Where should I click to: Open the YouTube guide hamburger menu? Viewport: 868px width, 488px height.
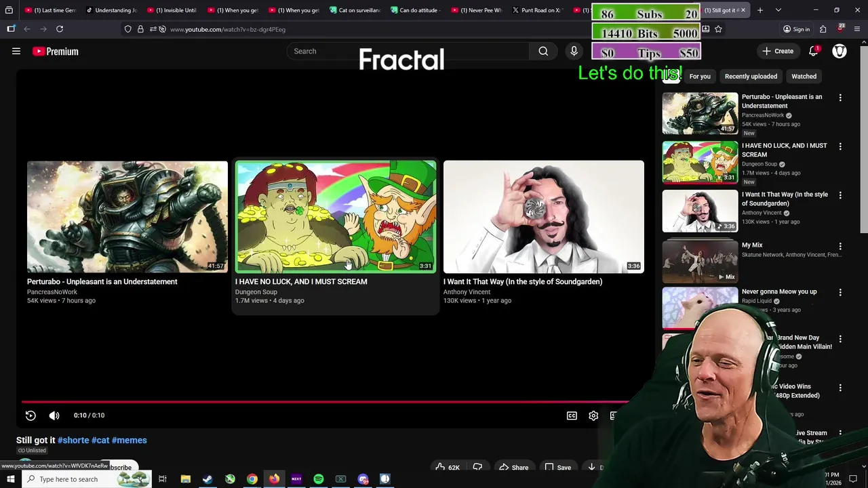16,51
